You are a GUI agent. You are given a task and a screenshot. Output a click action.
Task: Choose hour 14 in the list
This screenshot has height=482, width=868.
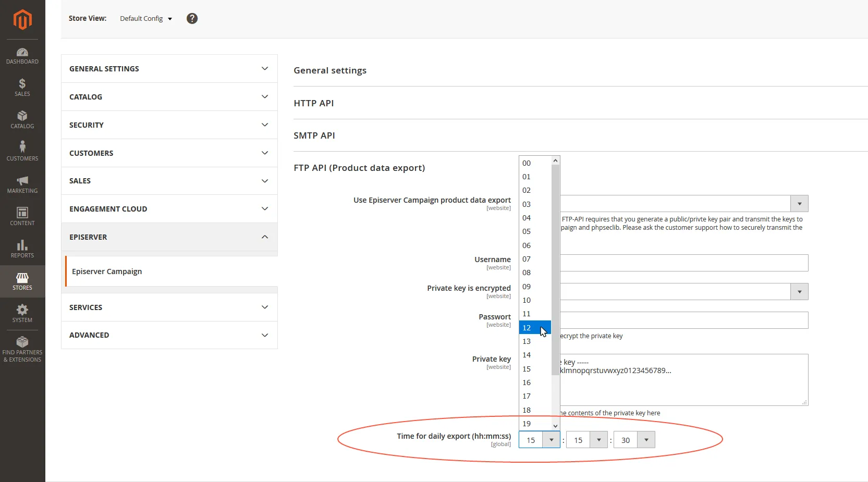(x=535, y=355)
